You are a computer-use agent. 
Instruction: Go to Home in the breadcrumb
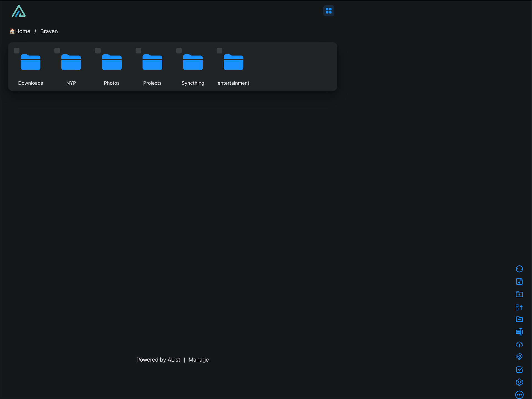click(22, 31)
